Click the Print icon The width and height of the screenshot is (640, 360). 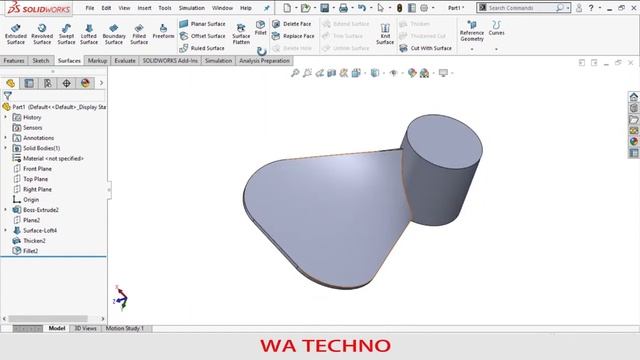(x=343, y=8)
